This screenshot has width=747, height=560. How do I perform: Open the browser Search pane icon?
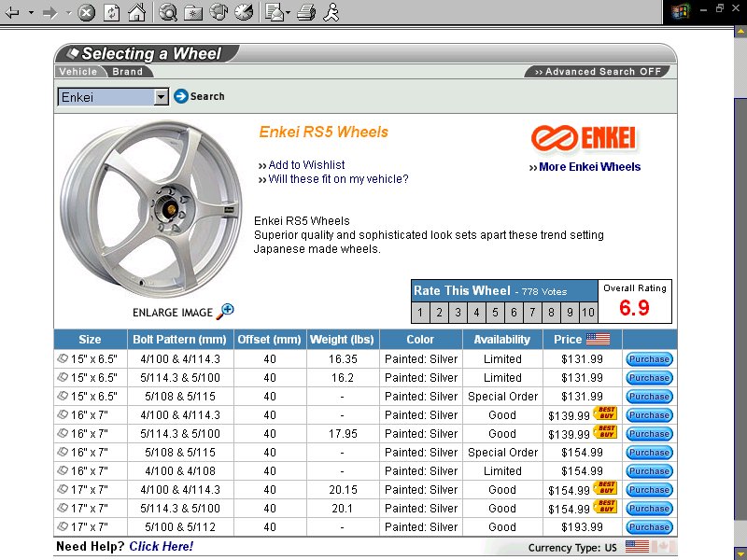coord(168,12)
